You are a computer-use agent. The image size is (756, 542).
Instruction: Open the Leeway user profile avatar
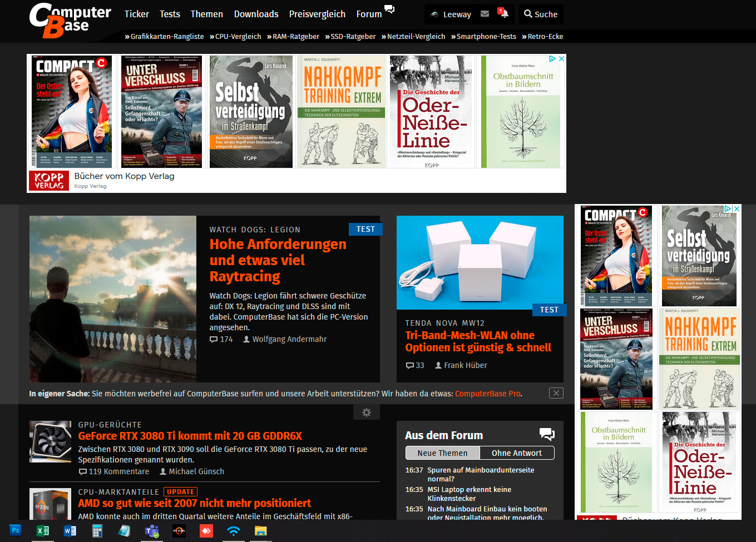tap(434, 14)
